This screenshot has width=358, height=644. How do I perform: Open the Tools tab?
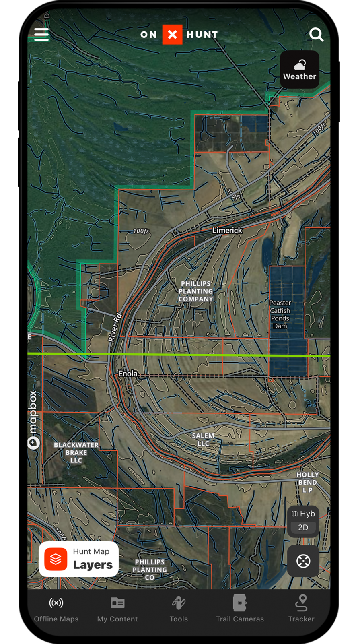[179, 609]
